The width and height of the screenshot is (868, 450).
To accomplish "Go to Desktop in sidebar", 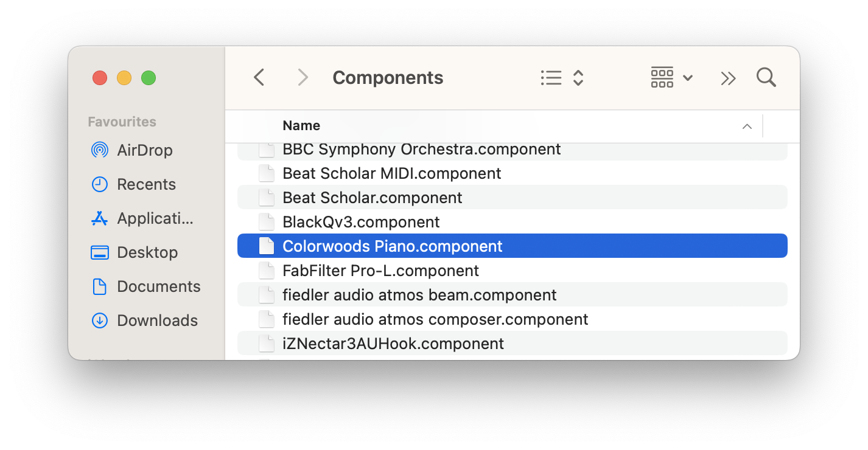I will tap(147, 252).
